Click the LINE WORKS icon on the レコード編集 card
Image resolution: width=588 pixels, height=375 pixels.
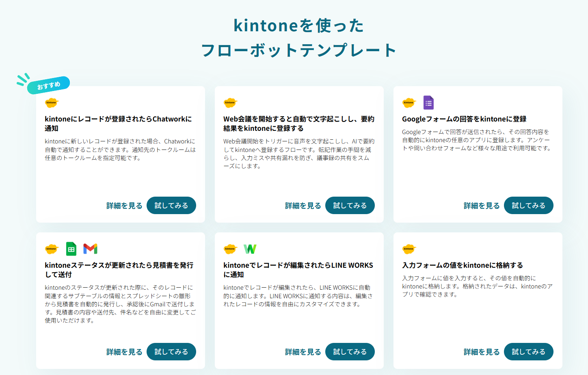point(250,249)
